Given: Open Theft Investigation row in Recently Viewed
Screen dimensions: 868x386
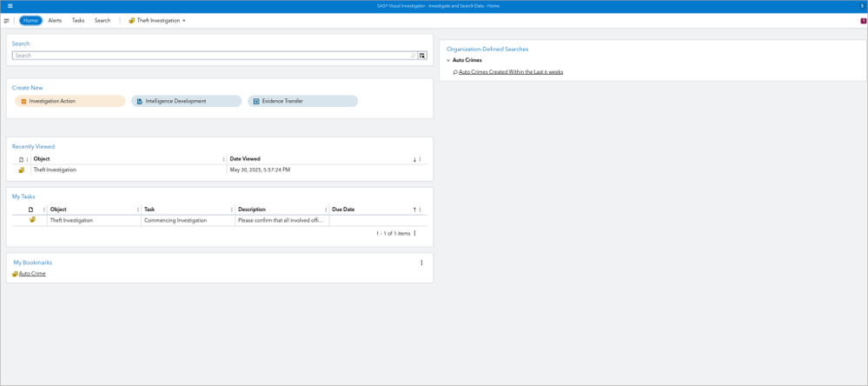Looking at the screenshot, I should 55,170.
